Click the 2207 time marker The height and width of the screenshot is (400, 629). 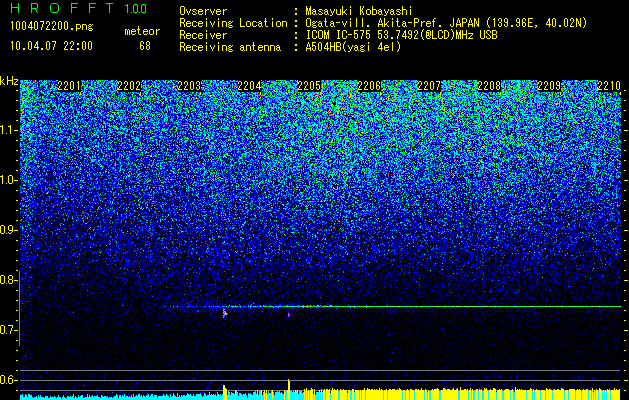(x=429, y=86)
